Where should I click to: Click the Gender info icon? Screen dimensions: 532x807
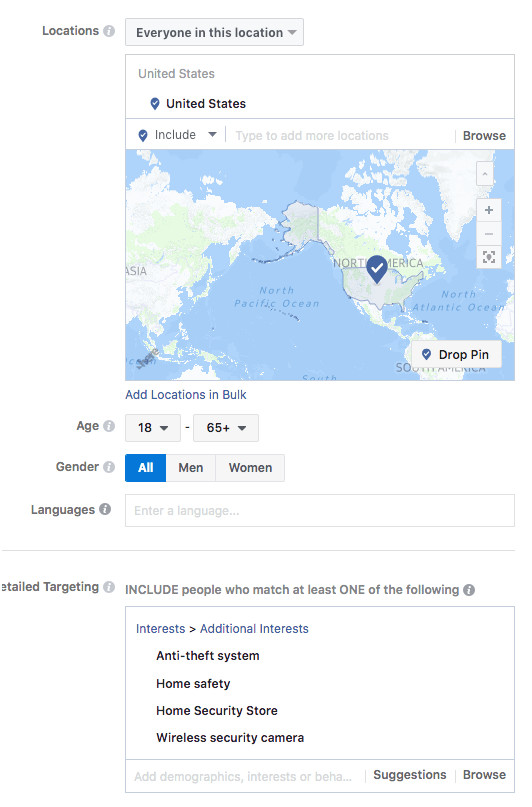[x=109, y=467]
